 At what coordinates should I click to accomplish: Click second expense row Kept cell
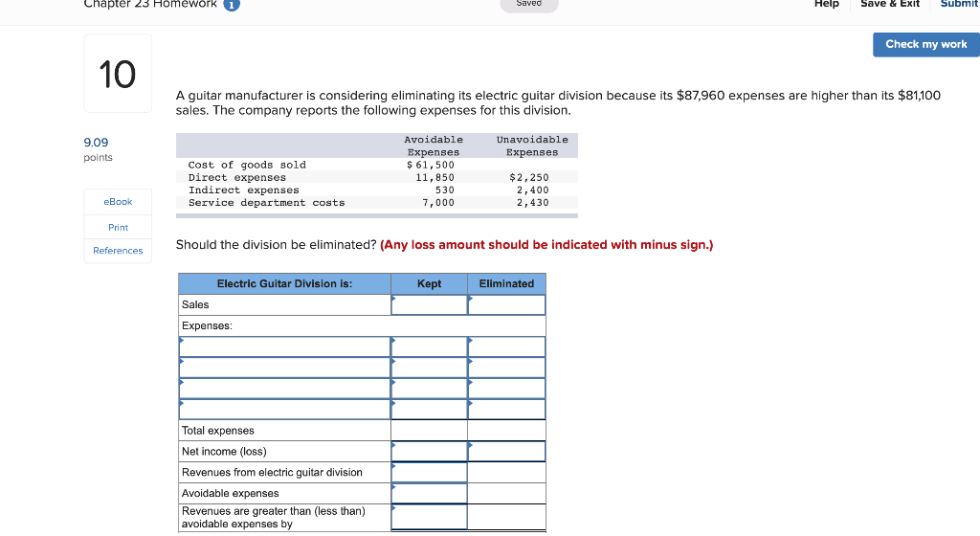(430, 368)
